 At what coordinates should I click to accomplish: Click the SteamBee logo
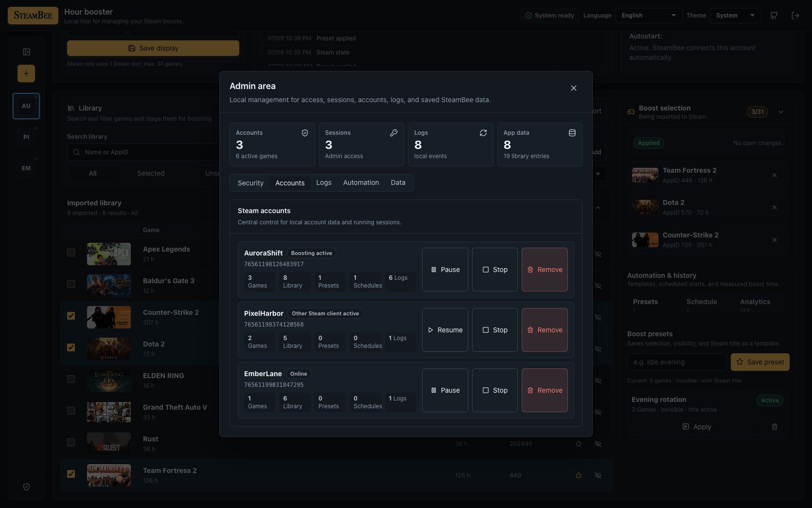[33, 16]
